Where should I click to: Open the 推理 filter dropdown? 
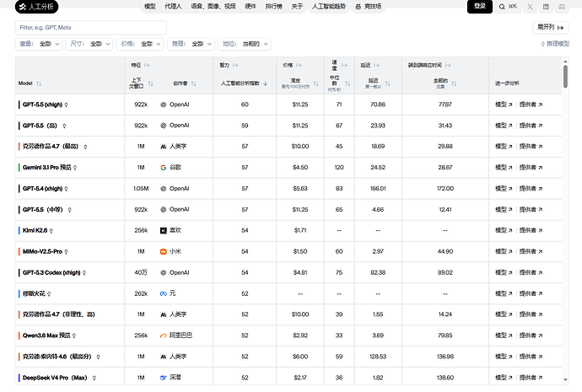[191, 44]
